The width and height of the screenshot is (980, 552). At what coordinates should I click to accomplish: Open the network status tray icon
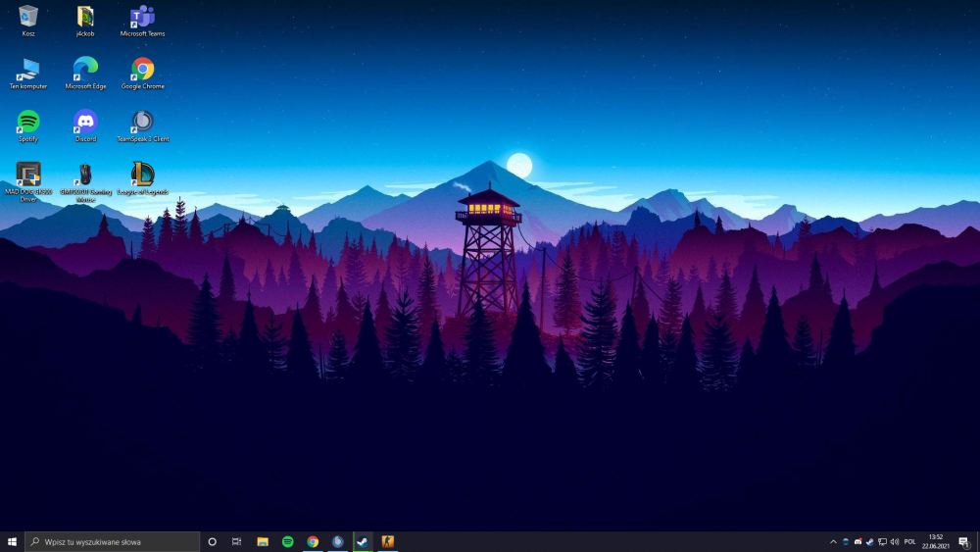[x=883, y=542]
